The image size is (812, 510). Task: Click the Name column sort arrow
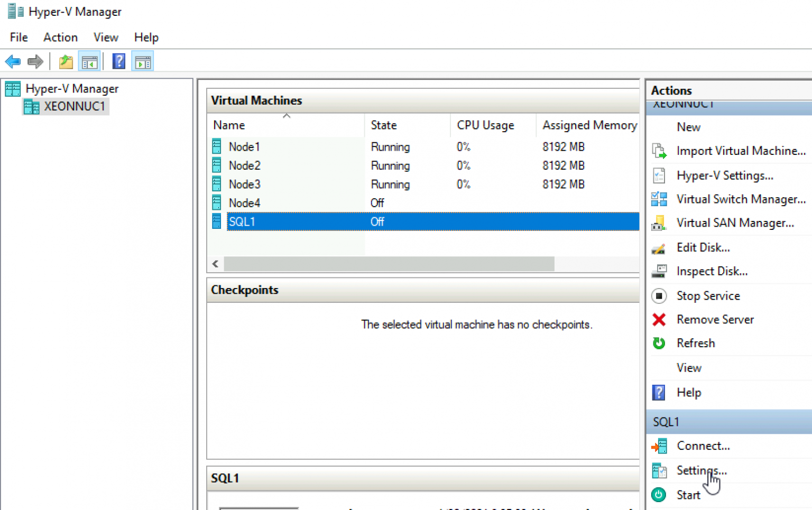tap(287, 115)
